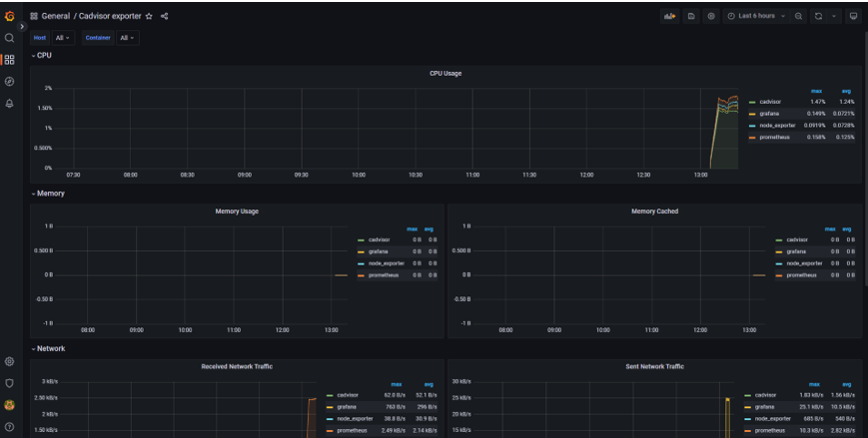Toggle cadvisor series in Memory Usage legend
Screen dimensions: 868x438
(x=380, y=239)
